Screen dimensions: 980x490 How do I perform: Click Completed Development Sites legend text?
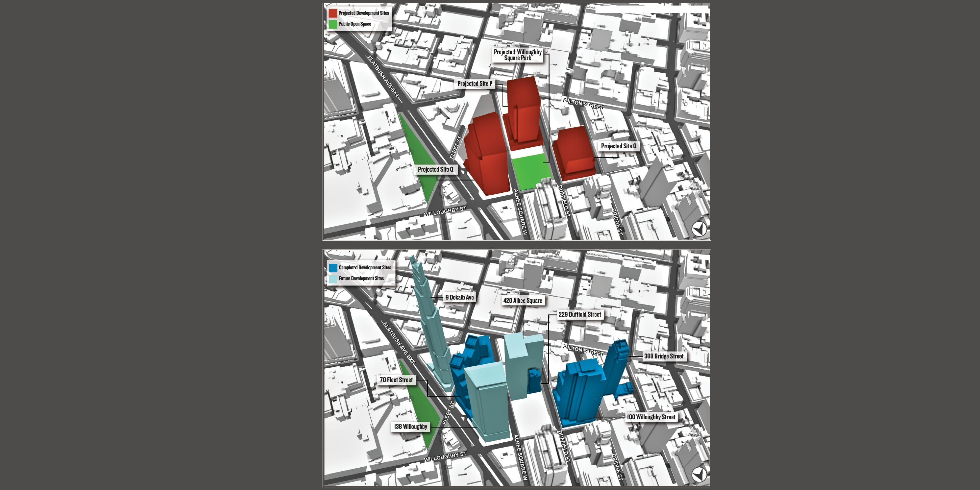365,267
